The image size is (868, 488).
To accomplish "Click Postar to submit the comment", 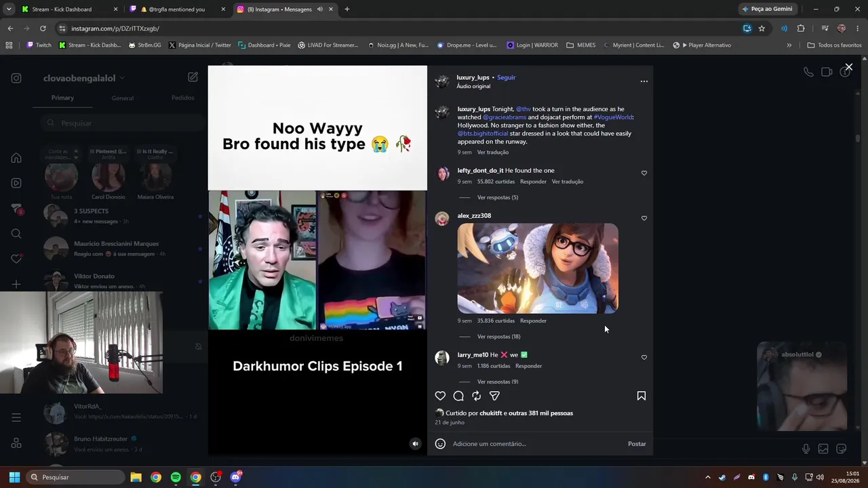I will coord(637,444).
